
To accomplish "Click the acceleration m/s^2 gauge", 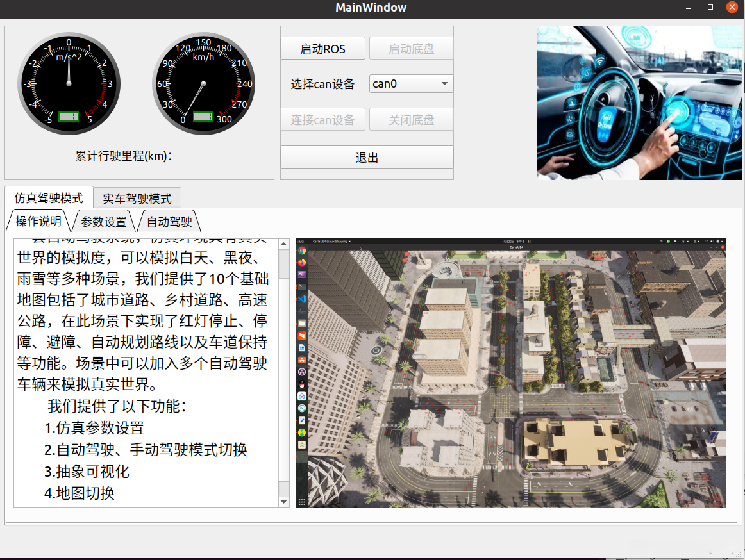I will 69,83.
